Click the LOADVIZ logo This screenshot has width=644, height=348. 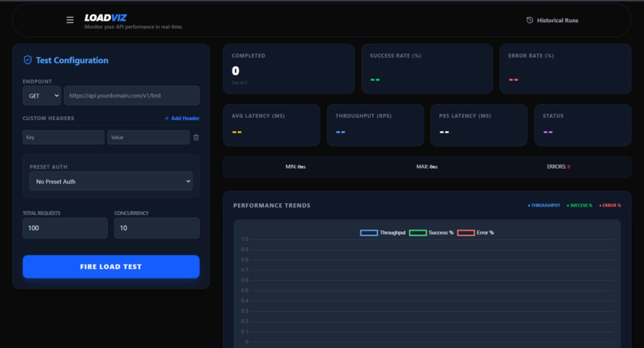click(x=105, y=18)
